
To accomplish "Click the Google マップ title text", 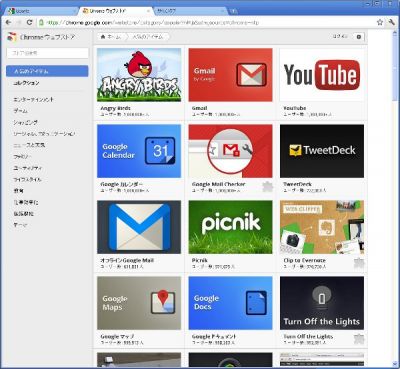I will (x=117, y=336).
